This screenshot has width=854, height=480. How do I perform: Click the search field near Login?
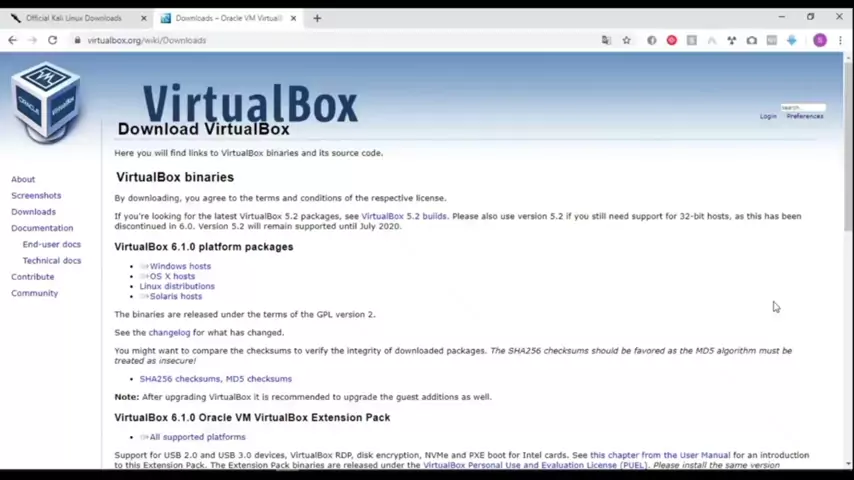tap(802, 107)
